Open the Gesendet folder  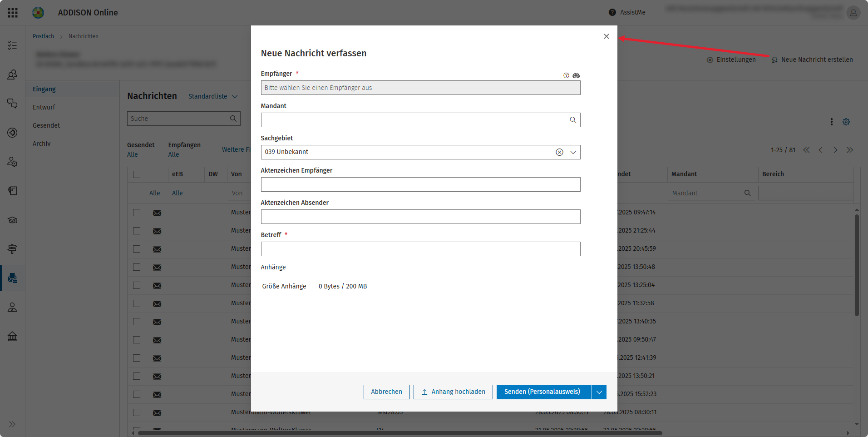46,125
